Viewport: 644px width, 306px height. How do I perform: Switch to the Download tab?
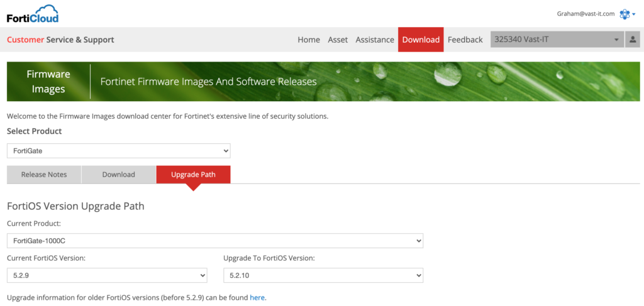coord(119,175)
